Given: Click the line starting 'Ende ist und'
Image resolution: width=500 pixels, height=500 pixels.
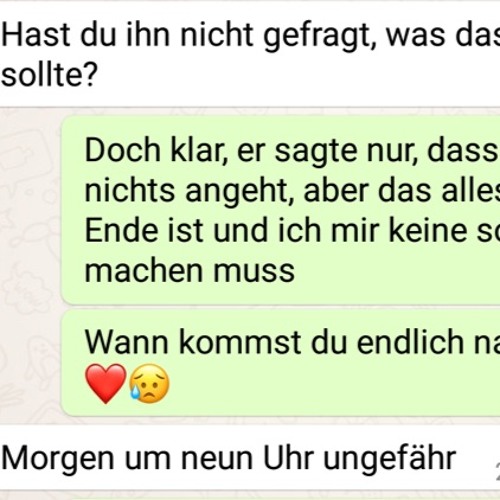Looking at the screenshot, I should [292, 230].
